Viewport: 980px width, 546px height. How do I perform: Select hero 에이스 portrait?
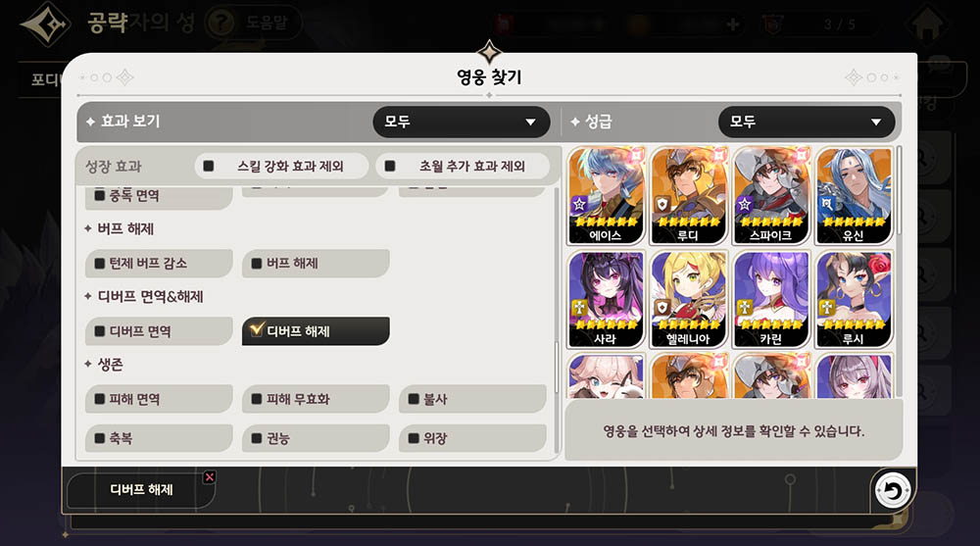(x=606, y=196)
